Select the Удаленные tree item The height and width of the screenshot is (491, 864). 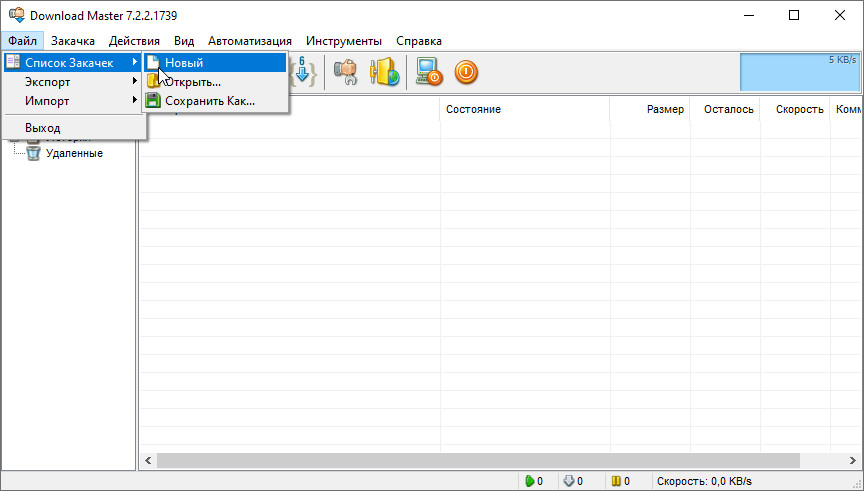pyautogui.click(x=74, y=153)
